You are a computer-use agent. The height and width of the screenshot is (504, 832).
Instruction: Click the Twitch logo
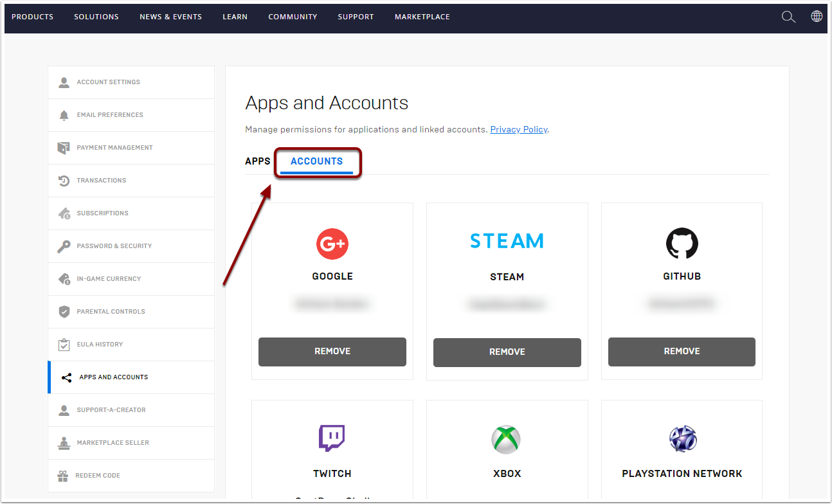click(x=332, y=438)
